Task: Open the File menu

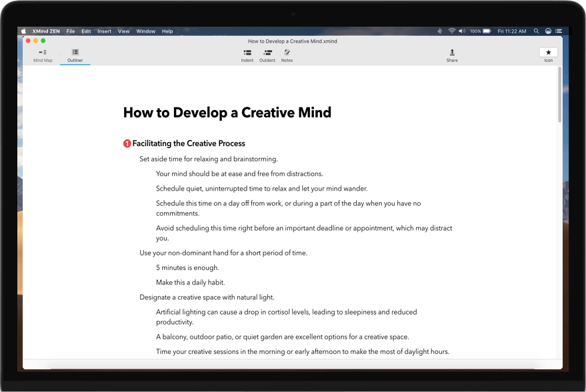Action: pos(71,31)
